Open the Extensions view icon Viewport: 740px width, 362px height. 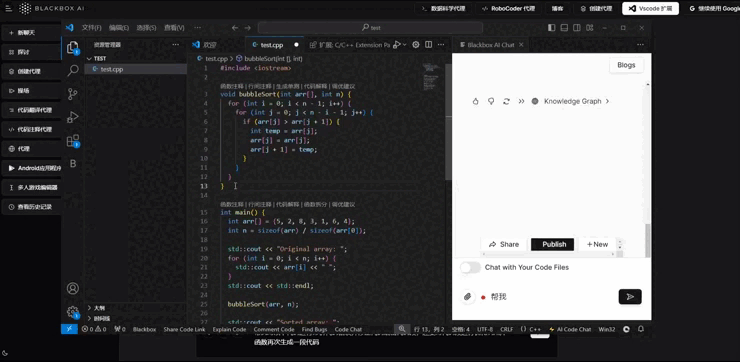coord(73,141)
